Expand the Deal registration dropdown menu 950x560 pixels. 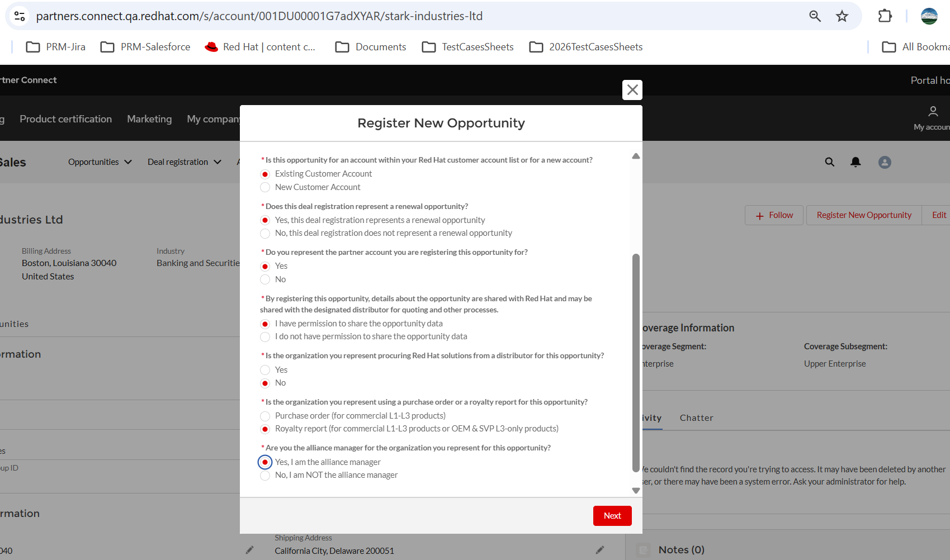tap(185, 162)
